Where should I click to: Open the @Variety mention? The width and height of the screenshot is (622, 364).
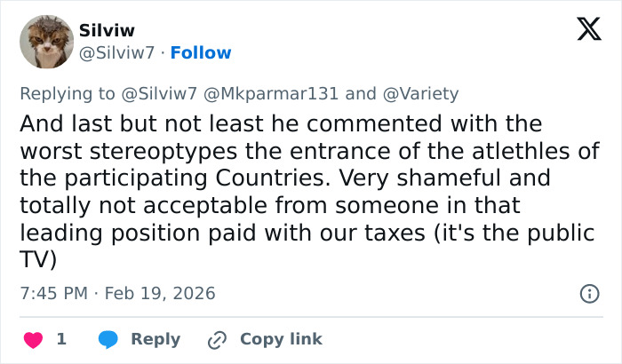pos(419,93)
